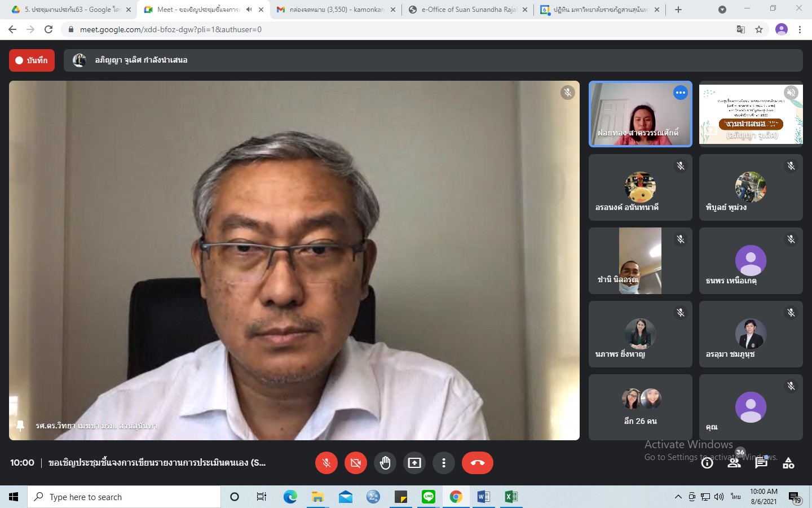Open meeting details info icon
This screenshot has width=812, height=508.
[x=707, y=463]
